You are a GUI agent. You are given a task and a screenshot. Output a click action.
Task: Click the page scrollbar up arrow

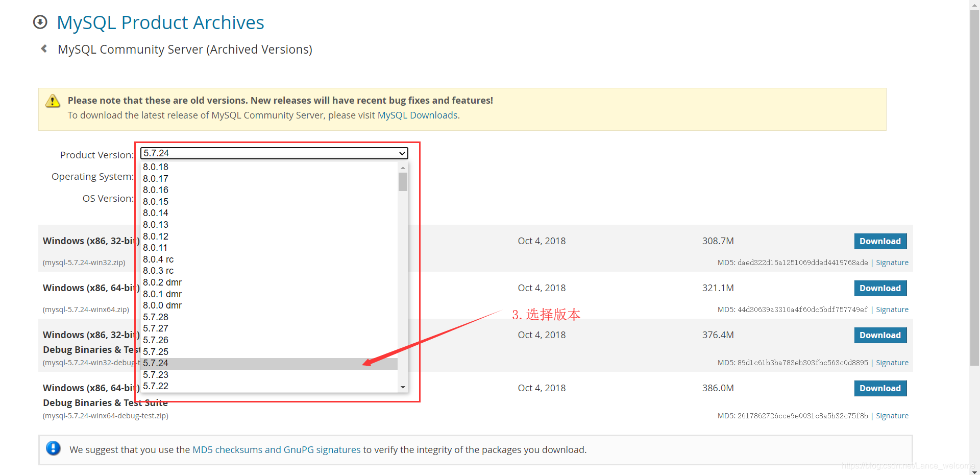(974, 5)
